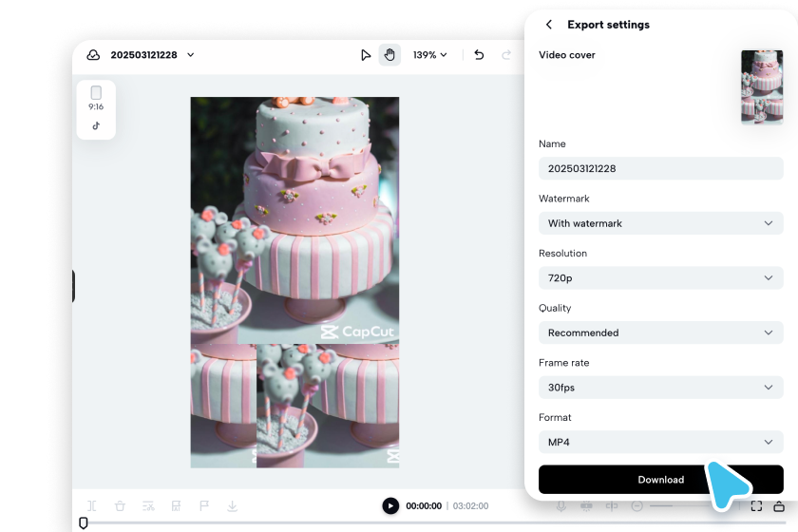
Task: Click the microphone record icon
Action: click(x=560, y=506)
